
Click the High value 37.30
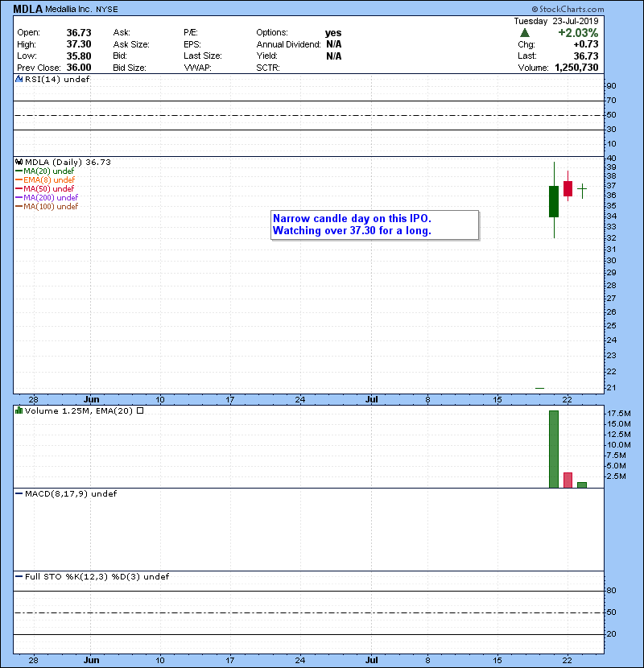coord(79,44)
